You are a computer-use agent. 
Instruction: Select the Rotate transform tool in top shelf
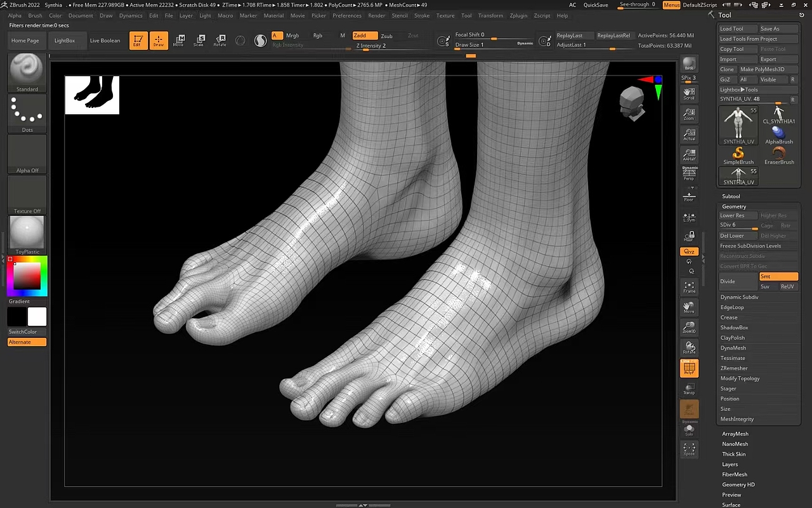point(220,41)
